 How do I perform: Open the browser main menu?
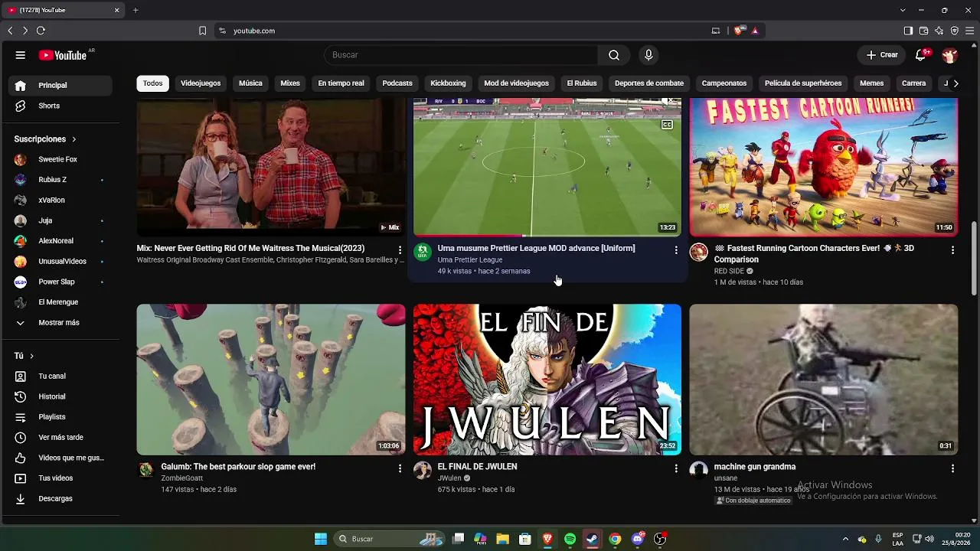[970, 31]
